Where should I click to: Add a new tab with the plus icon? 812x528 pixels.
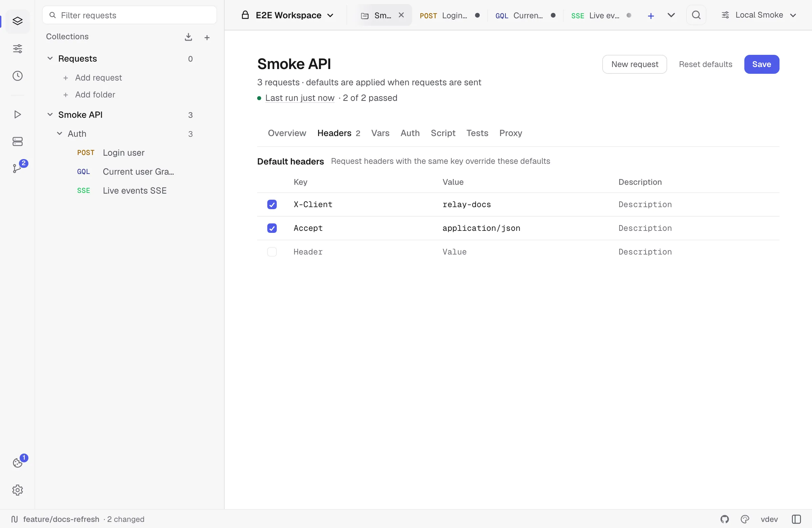pos(651,16)
